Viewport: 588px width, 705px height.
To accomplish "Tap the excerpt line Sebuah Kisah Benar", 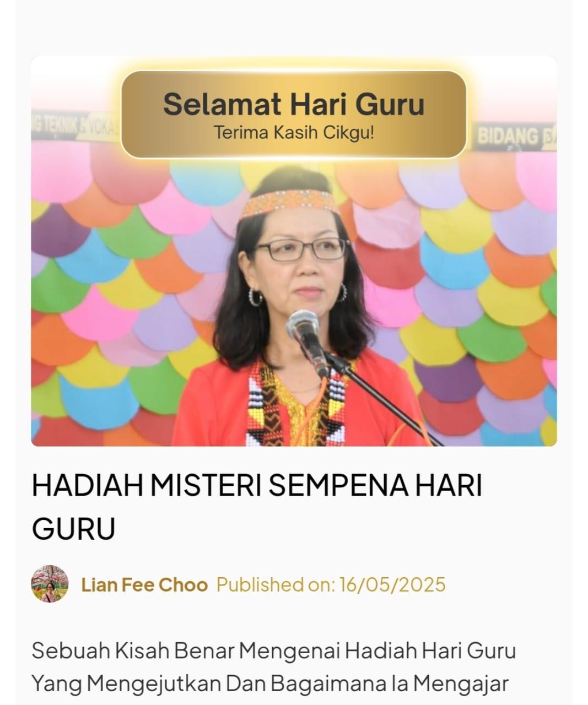I will pos(274,650).
